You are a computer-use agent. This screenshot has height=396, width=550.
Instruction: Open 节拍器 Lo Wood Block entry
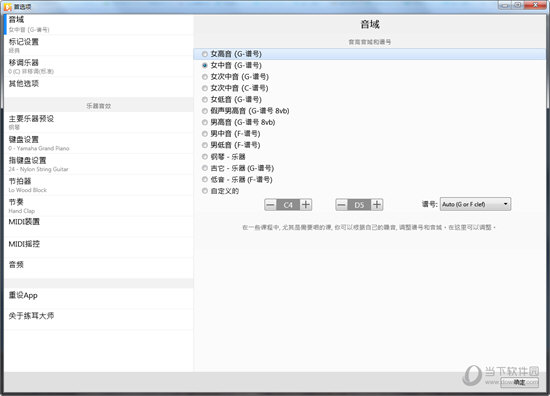point(99,185)
